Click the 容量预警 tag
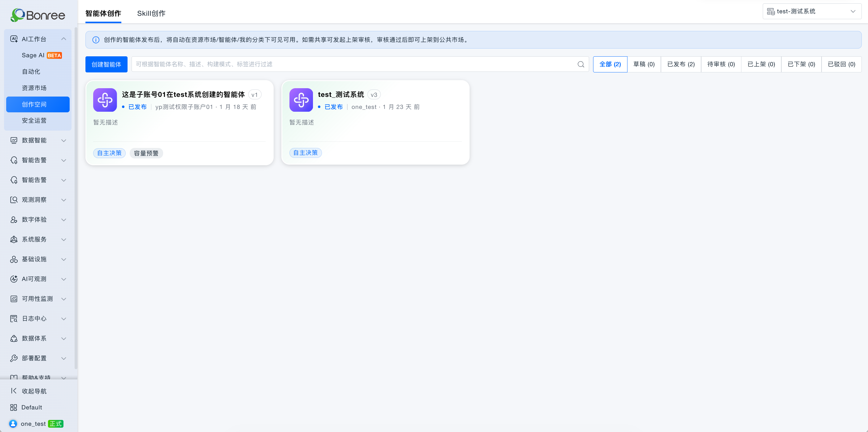Viewport: 868px width, 432px height. click(146, 153)
